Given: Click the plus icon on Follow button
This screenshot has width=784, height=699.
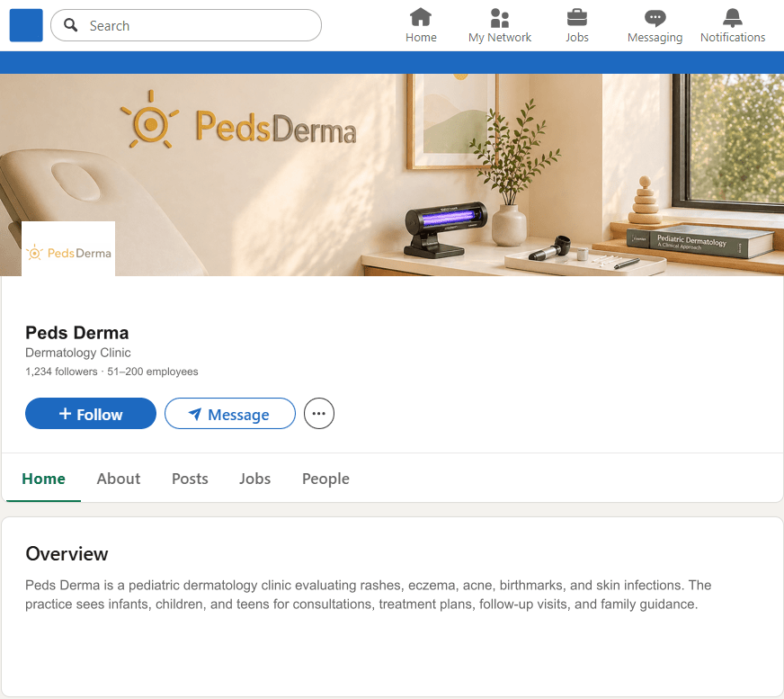Looking at the screenshot, I should [66, 414].
